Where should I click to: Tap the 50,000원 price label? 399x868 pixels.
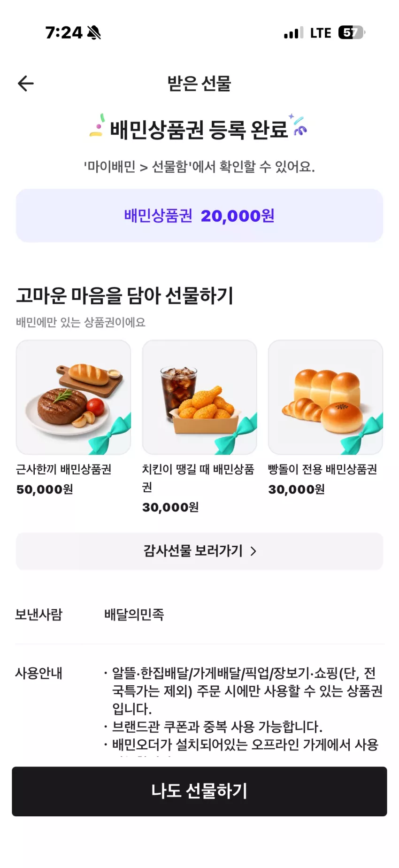tap(45, 489)
